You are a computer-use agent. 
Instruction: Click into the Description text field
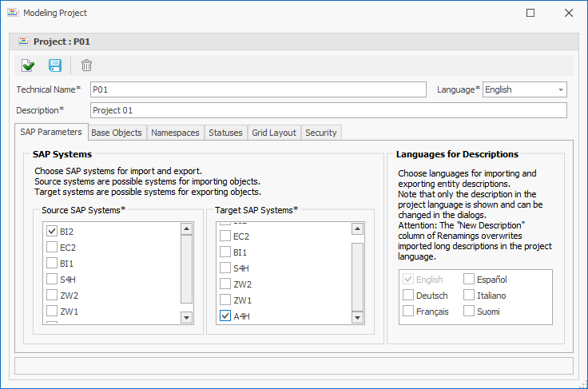point(328,110)
